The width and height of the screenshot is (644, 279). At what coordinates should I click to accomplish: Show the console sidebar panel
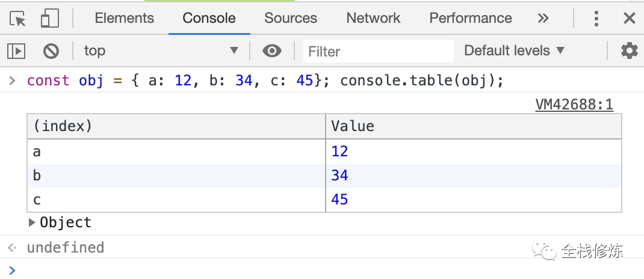point(16,51)
